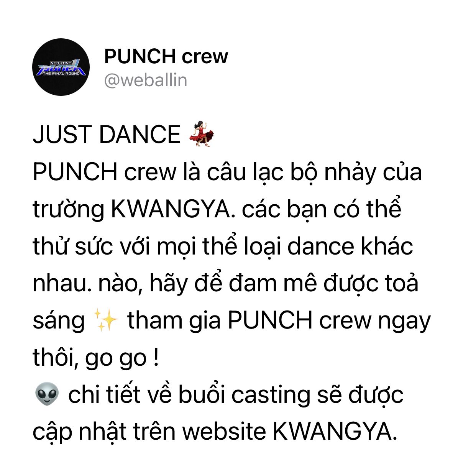
Task: Click the red dancer emoji
Action: click(x=202, y=134)
